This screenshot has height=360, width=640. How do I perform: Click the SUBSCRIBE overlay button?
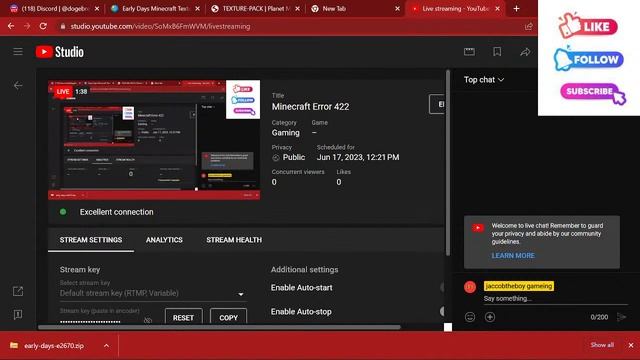coord(593,93)
